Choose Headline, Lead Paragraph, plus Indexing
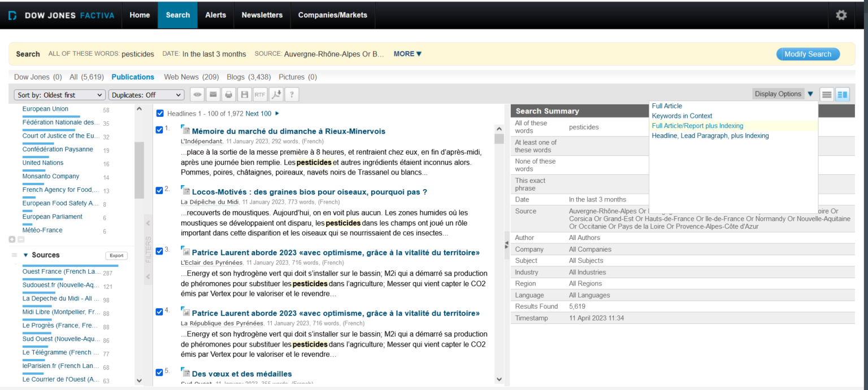 click(710, 135)
